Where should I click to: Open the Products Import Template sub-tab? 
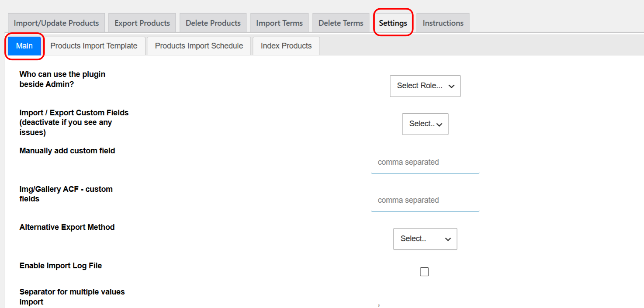(x=94, y=46)
